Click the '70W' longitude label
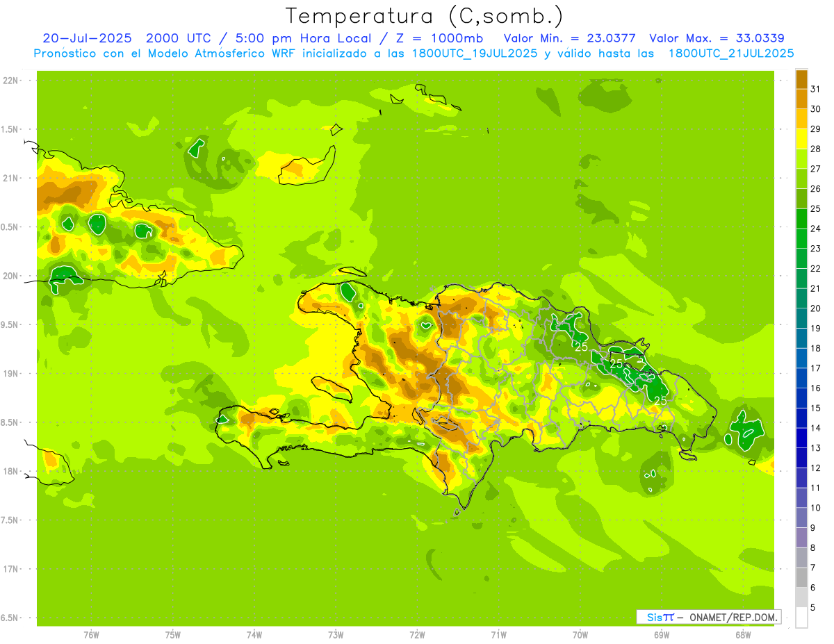 pos(580,635)
